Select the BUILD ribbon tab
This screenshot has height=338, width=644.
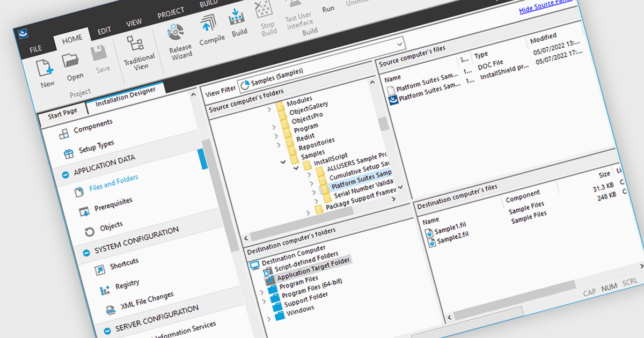click(x=208, y=4)
